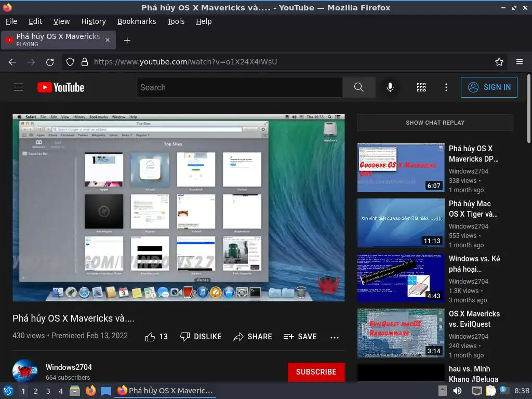Switch to virtual desktop 2
Screen dimensions: 532x399
36,391
